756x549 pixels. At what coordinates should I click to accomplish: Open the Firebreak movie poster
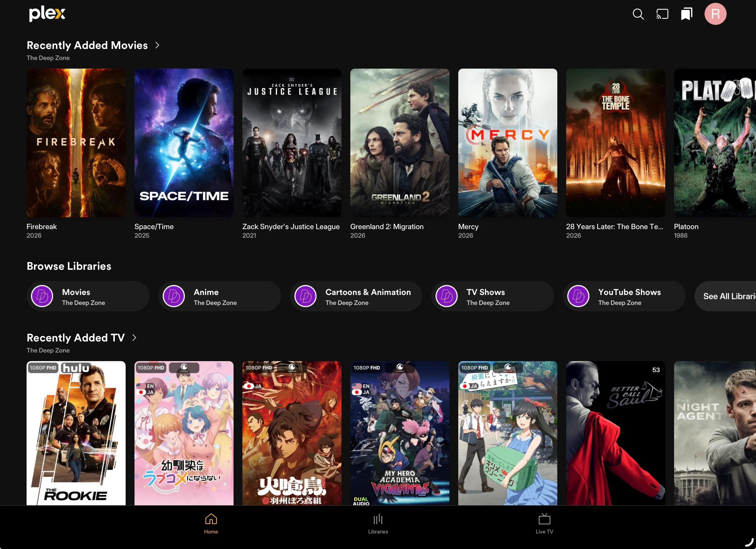(x=76, y=143)
